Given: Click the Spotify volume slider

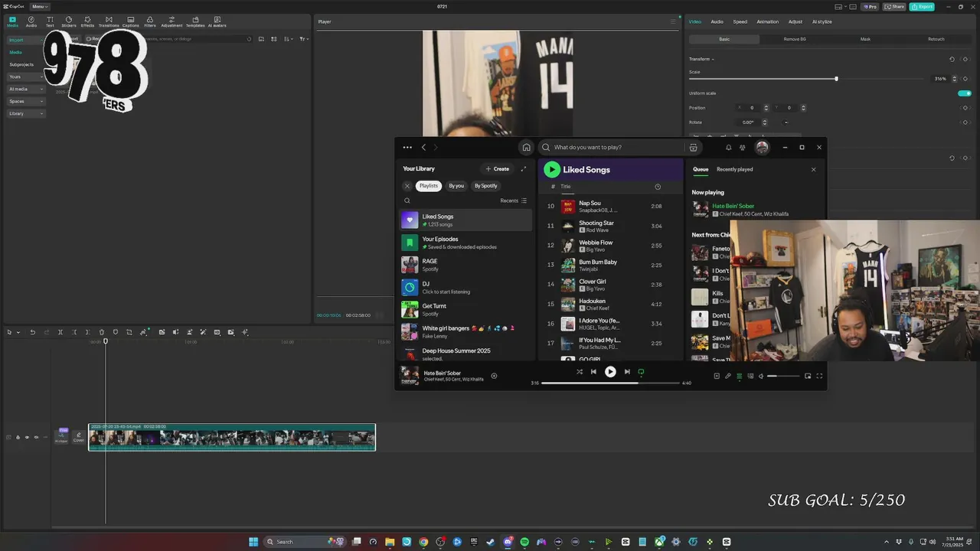Looking at the screenshot, I should point(784,376).
